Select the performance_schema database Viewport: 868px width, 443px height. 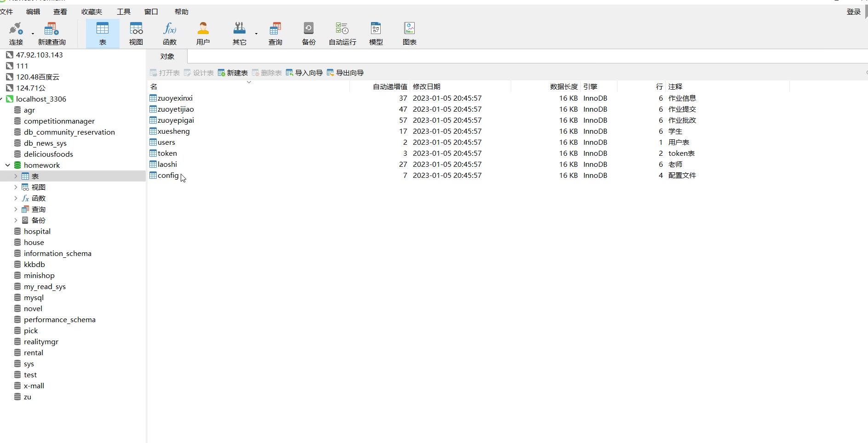60,319
